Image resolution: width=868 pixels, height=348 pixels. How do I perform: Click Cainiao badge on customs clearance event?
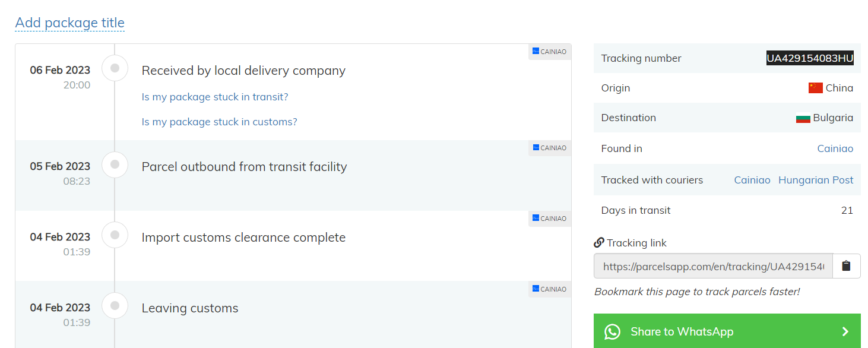coord(550,219)
